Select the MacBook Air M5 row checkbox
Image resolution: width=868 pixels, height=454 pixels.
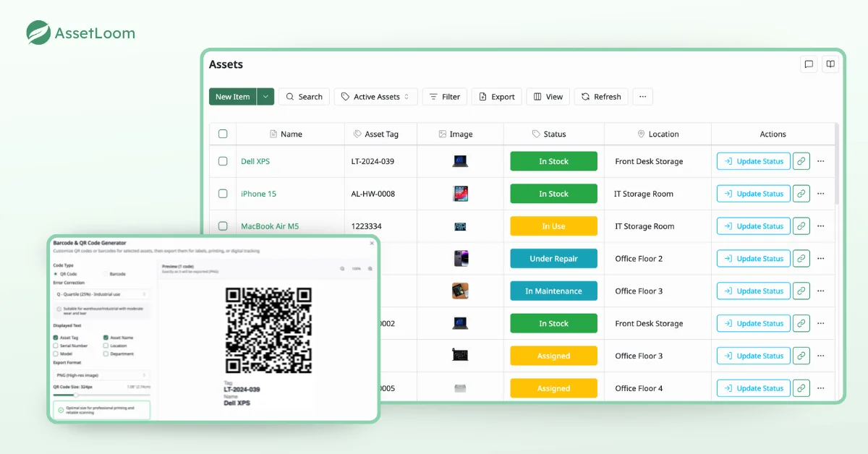(223, 226)
